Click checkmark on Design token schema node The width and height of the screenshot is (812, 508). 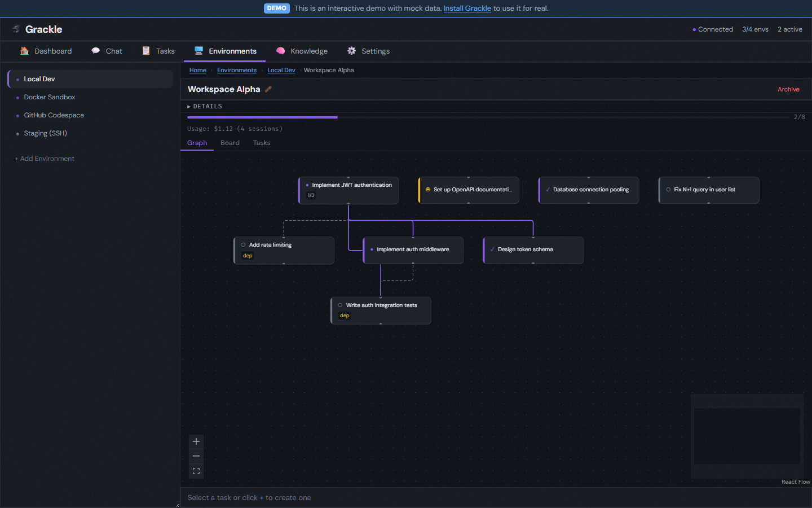pyautogui.click(x=492, y=249)
